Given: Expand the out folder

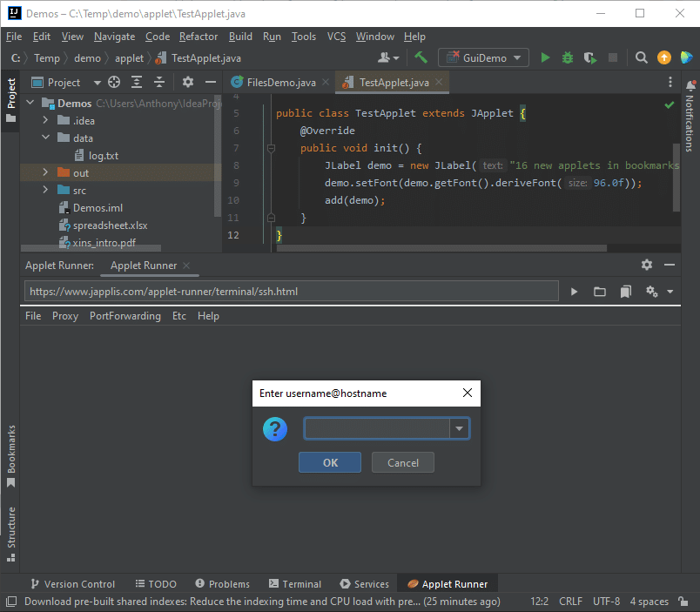Looking at the screenshot, I should 45,172.
